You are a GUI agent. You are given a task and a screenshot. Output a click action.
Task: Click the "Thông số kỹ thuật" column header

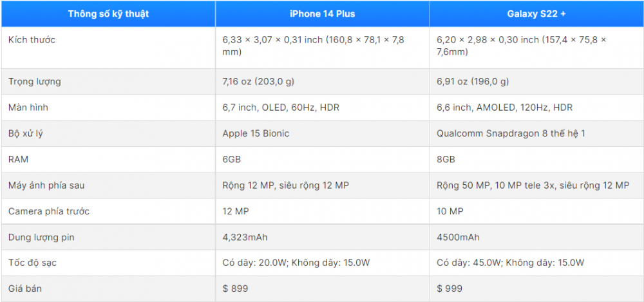pyautogui.click(x=108, y=14)
